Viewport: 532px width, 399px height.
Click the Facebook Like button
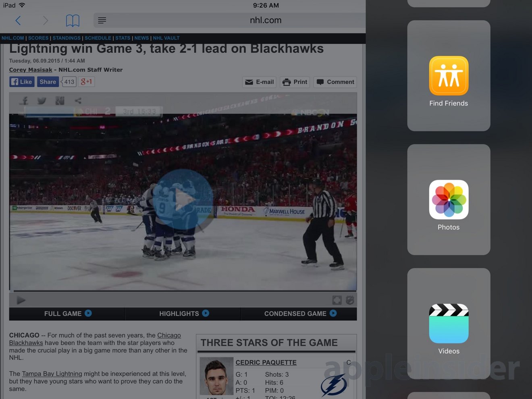tap(22, 82)
